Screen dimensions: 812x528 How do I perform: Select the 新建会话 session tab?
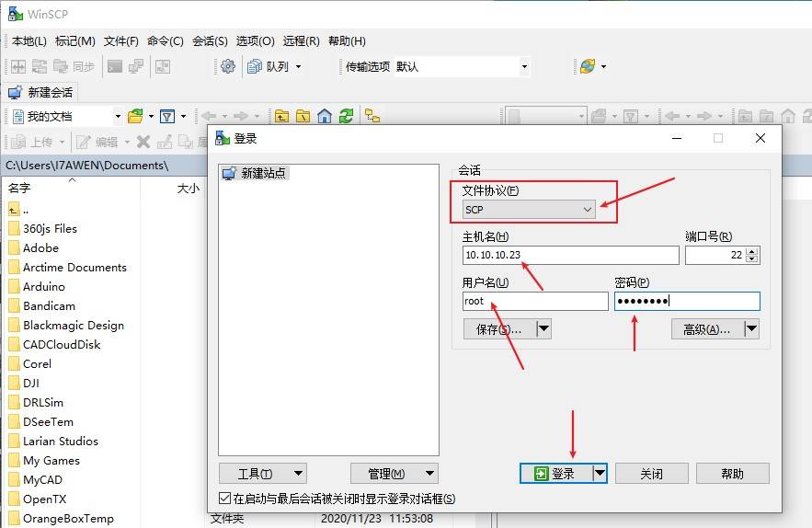(40, 92)
